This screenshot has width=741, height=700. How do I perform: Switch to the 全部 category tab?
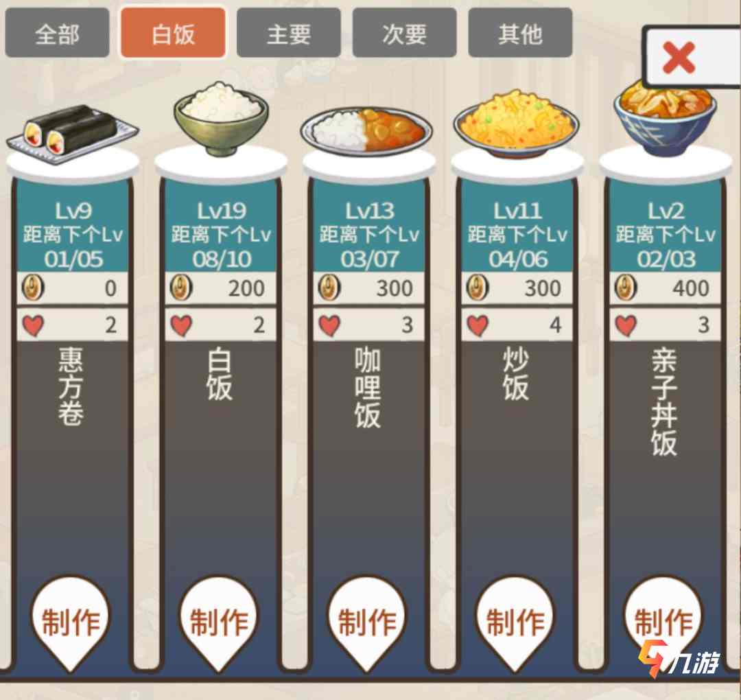[57, 33]
